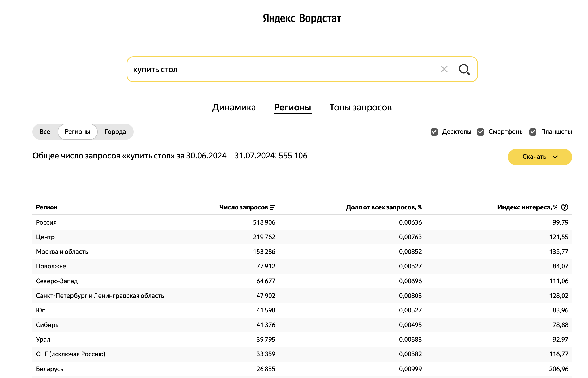The image size is (588, 378).
Task: Toggle the Смартфоны checkbox
Action: point(480,132)
